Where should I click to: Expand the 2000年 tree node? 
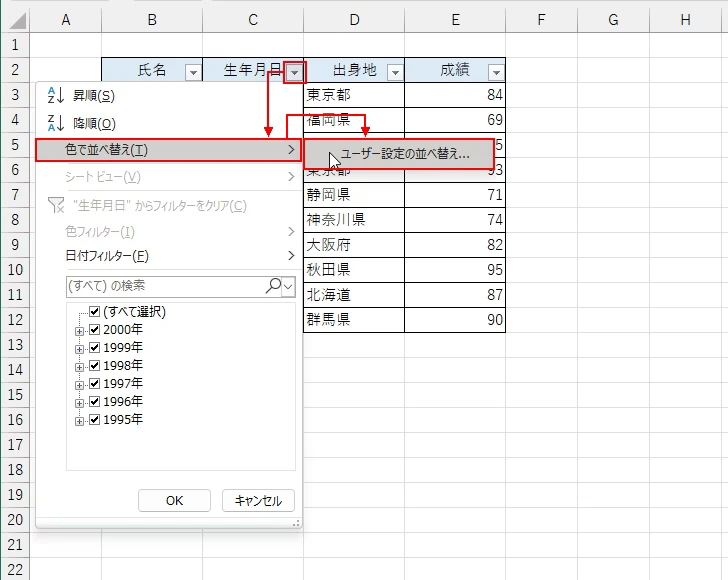(x=79, y=331)
